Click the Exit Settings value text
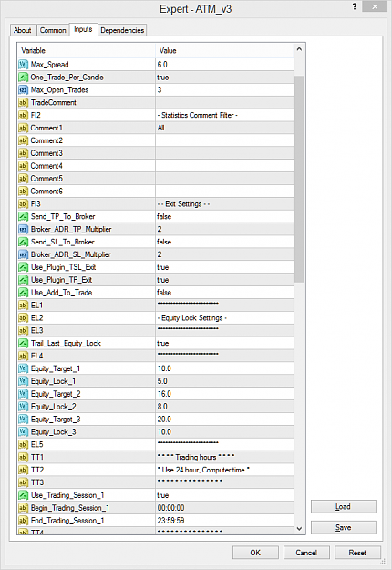 (183, 204)
